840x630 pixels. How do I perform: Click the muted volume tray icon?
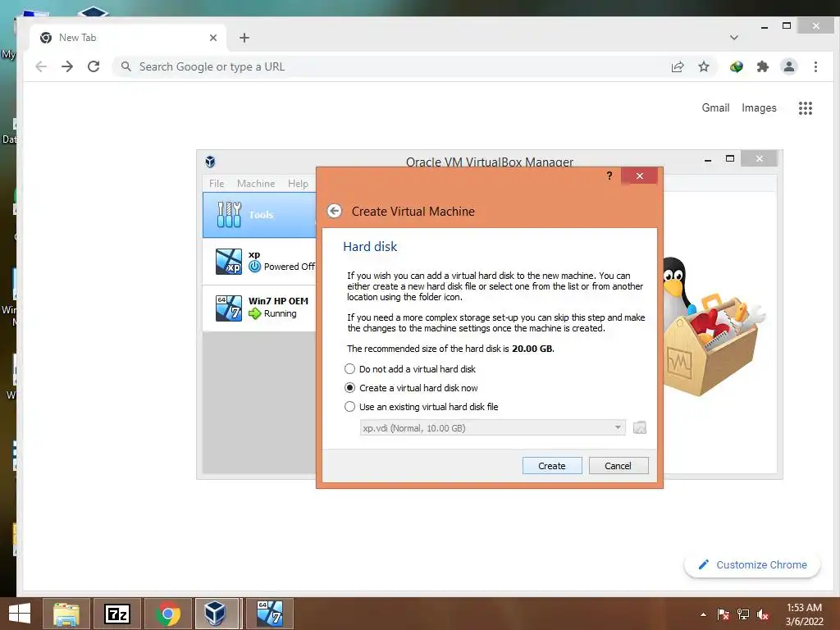point(763,614)
